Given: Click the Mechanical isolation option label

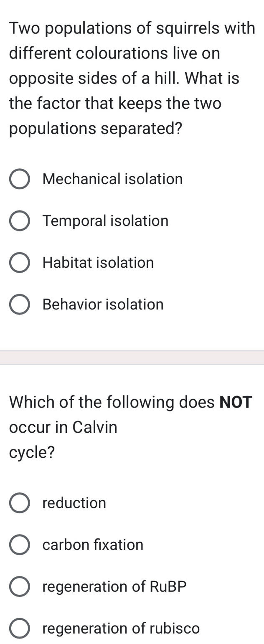Looking at the screenshot, I should (x=112, y=179).
